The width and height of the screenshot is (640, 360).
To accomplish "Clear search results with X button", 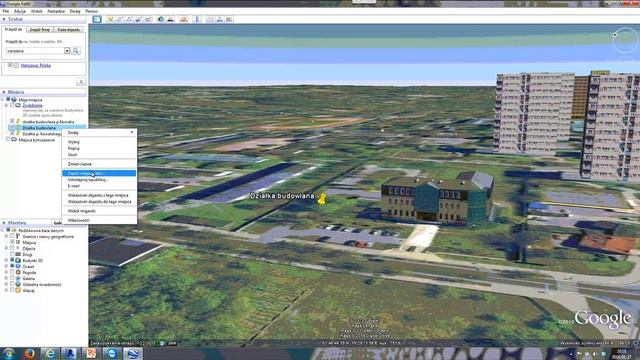I will pyautogui.click(x=81, y=82).
